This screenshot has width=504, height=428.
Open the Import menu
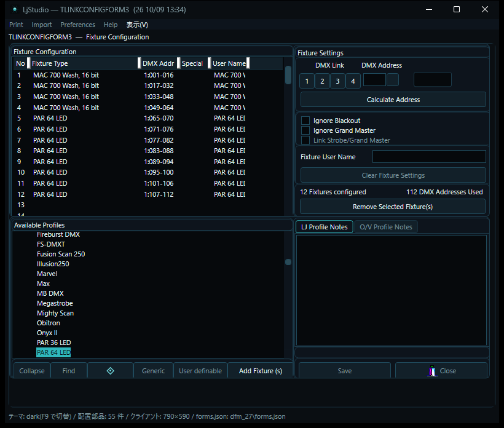click(41, 25)
